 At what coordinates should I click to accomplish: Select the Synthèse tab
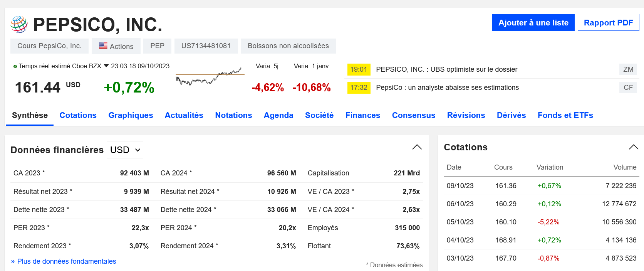30,115
